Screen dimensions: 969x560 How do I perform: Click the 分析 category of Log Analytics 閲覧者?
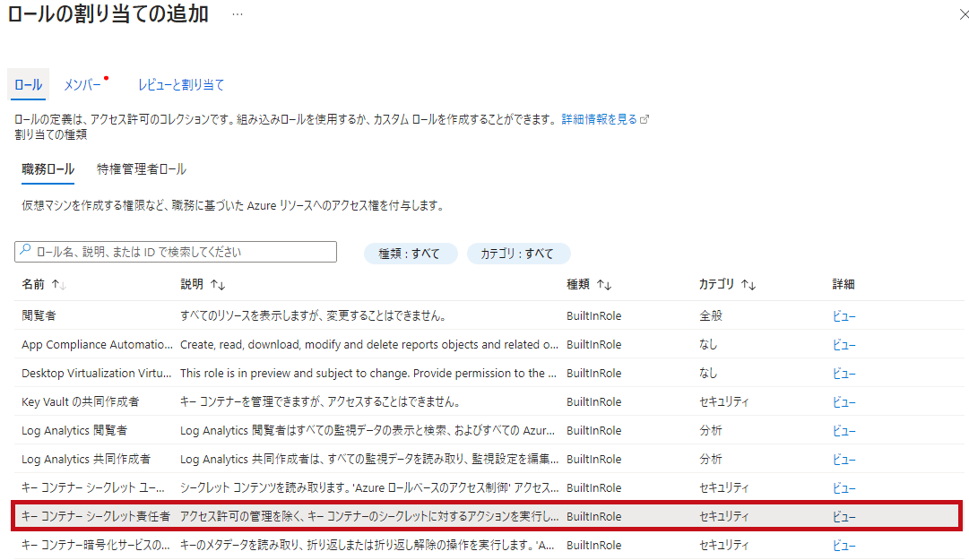point(711,430)
